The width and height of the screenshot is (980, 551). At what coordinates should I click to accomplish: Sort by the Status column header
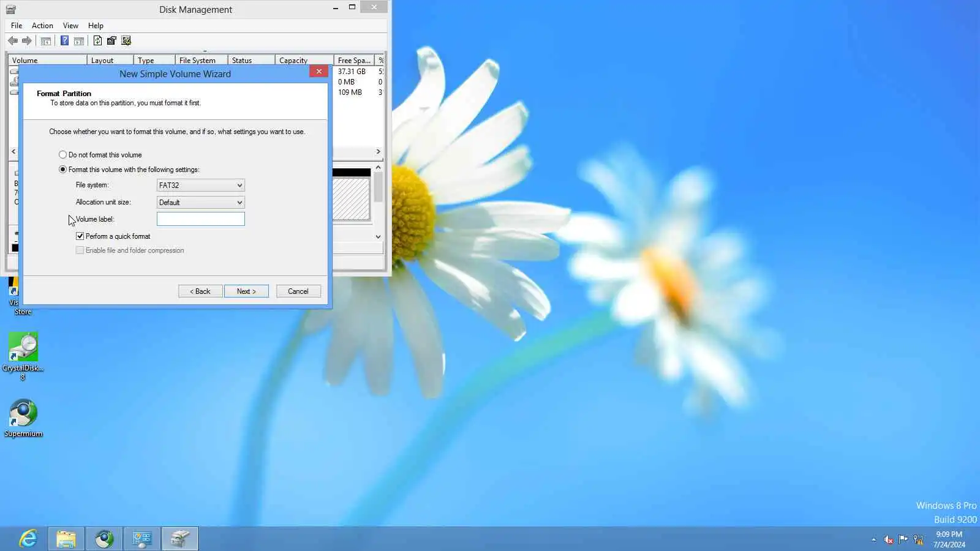[x=251, y=61]
